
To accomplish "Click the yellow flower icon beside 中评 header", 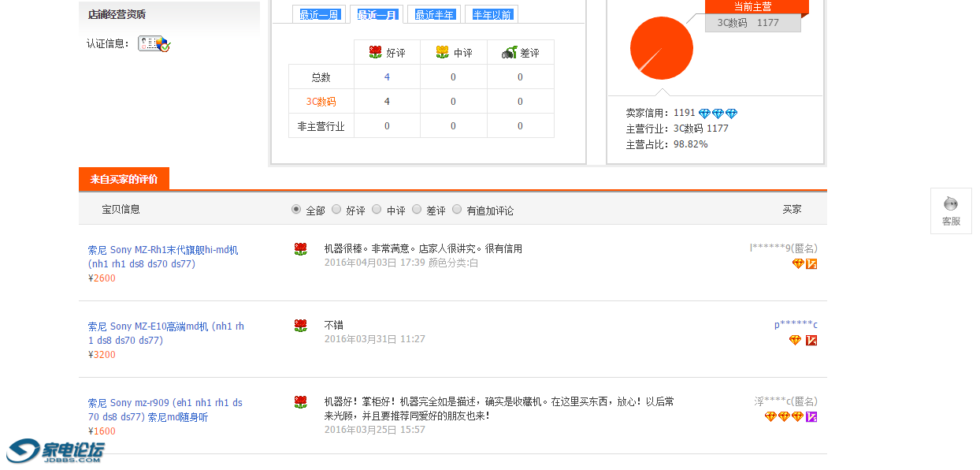I will tap(443, 53).
